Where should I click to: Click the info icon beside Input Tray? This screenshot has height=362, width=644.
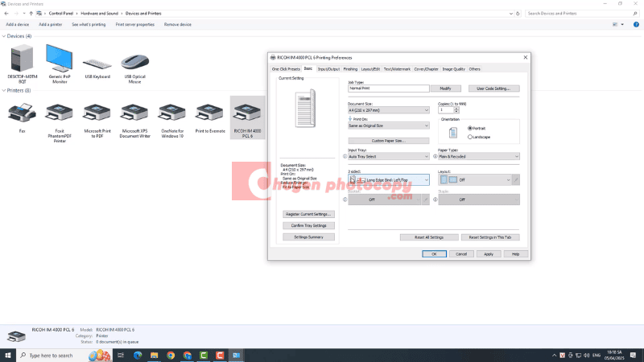345,156
